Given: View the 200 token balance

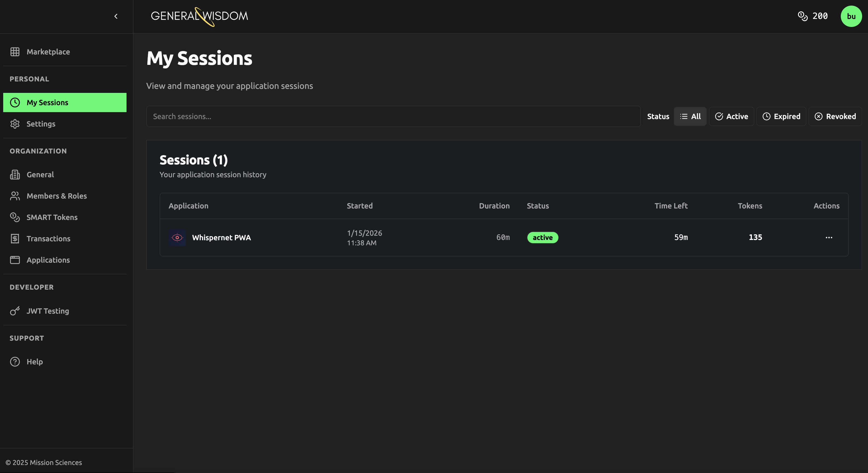Looking at the screenshot, I should [820, 16].
